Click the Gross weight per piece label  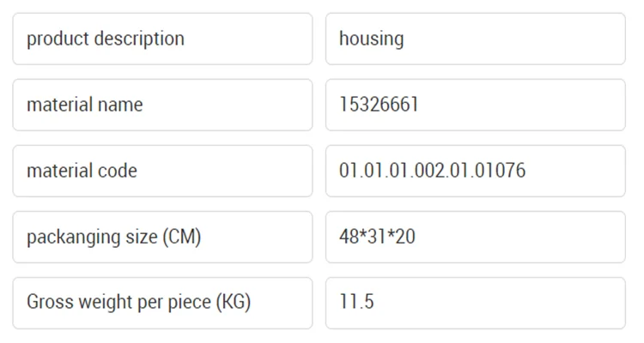[x=162, y=303]
